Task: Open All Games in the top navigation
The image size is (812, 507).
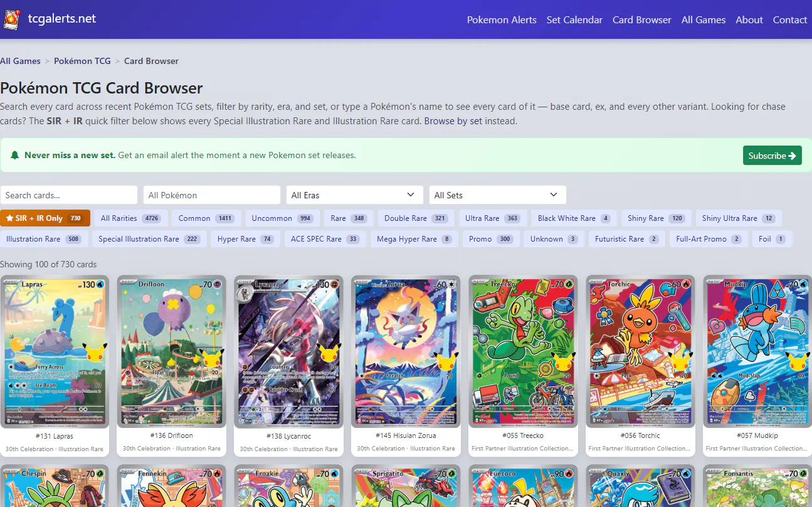Action: (x=704, y=19)
